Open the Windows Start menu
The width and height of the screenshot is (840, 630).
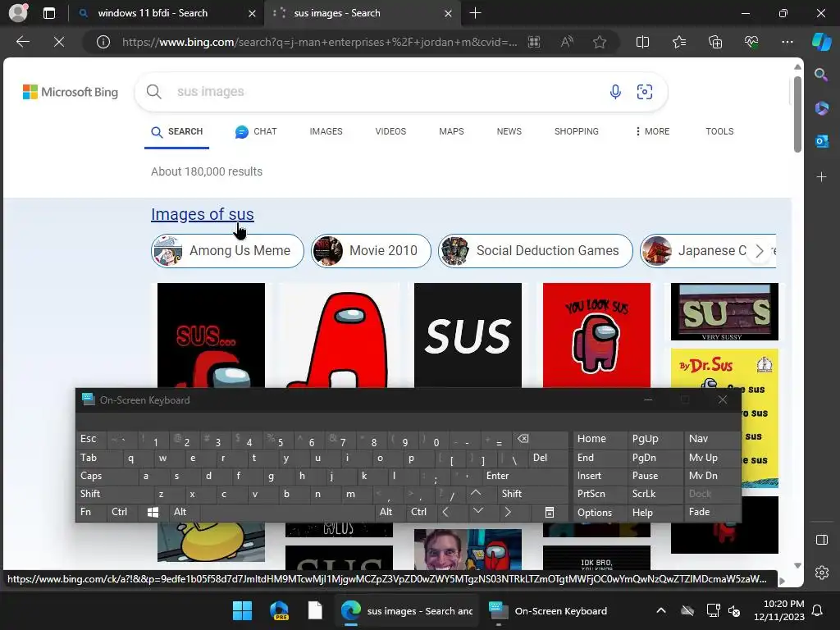click(x=242, y=610)
